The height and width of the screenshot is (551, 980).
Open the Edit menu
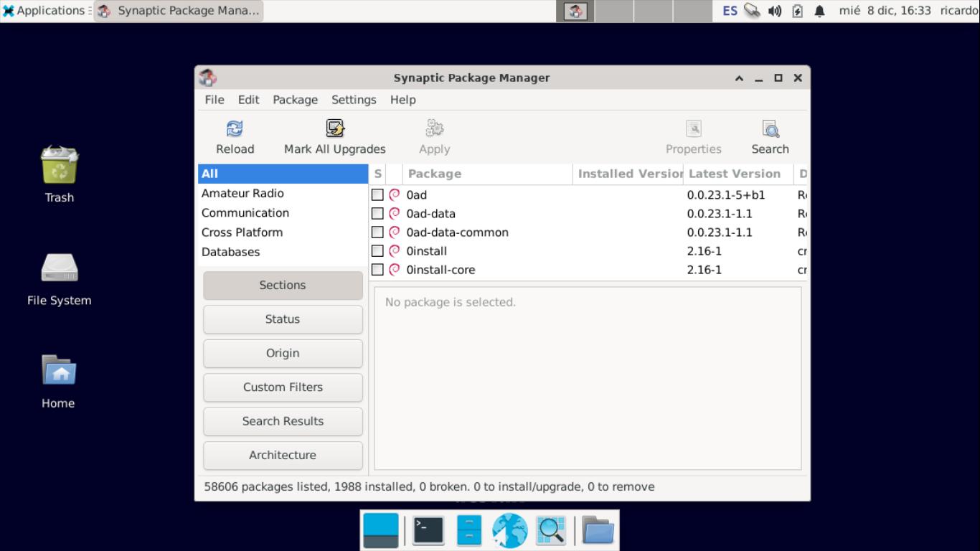[249, 100]
